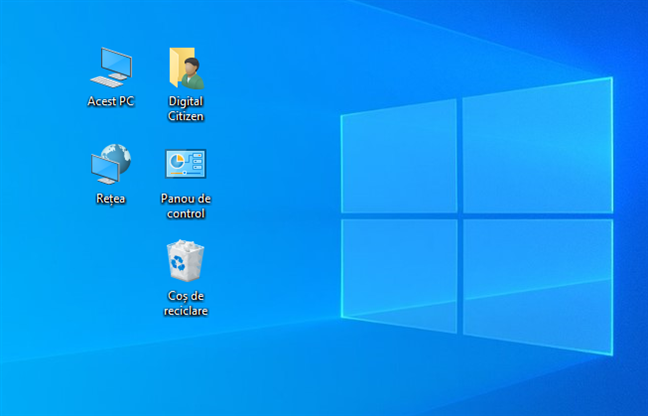Click the "Coș de reciclare" label text
Screen dimensions: 648x416
click(186, 304)
